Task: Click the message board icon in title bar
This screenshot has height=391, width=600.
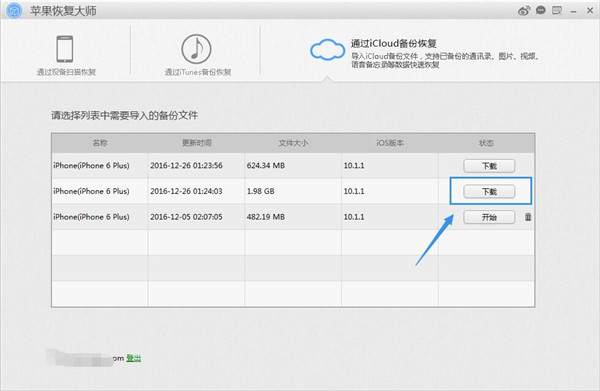Action: pyautogui.click(x=557, y=10)
